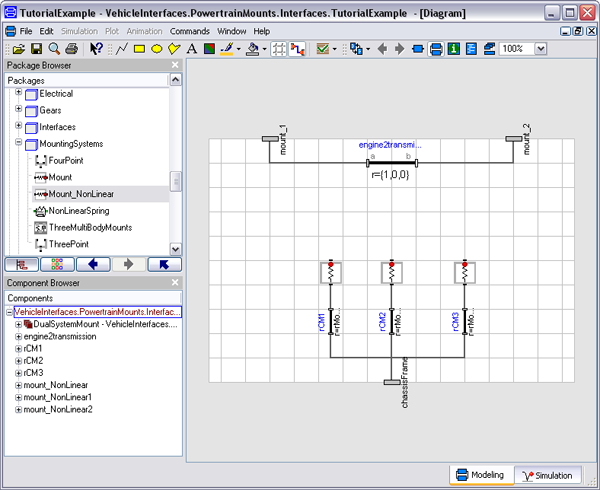Open the Commands menu
Screen dimensions: 600x490
click(x=189, y=31)
